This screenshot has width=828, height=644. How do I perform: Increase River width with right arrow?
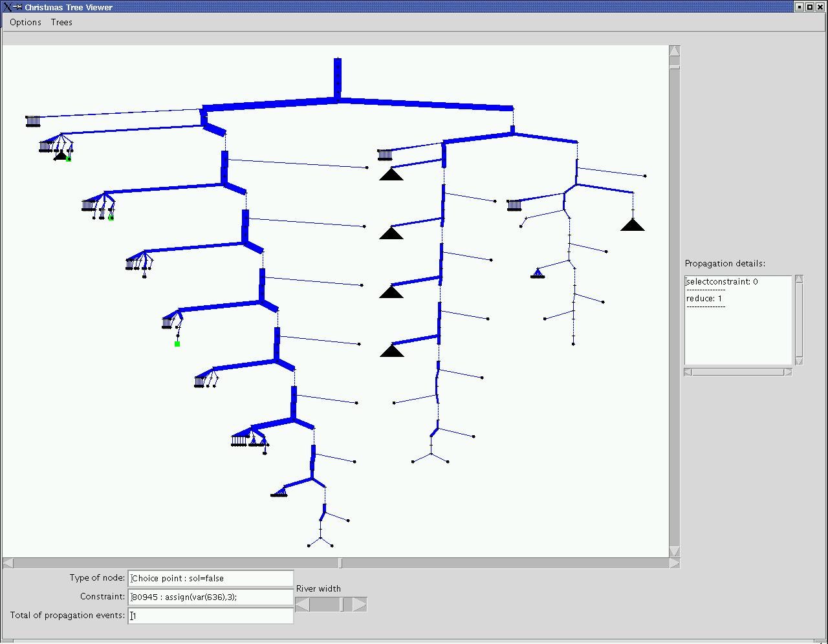[360, 605]
